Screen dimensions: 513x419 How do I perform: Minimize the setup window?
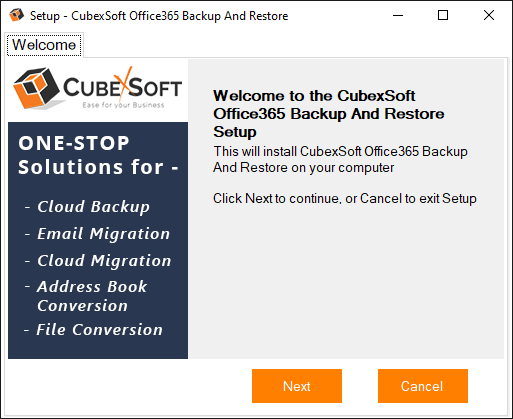(398, 15)
